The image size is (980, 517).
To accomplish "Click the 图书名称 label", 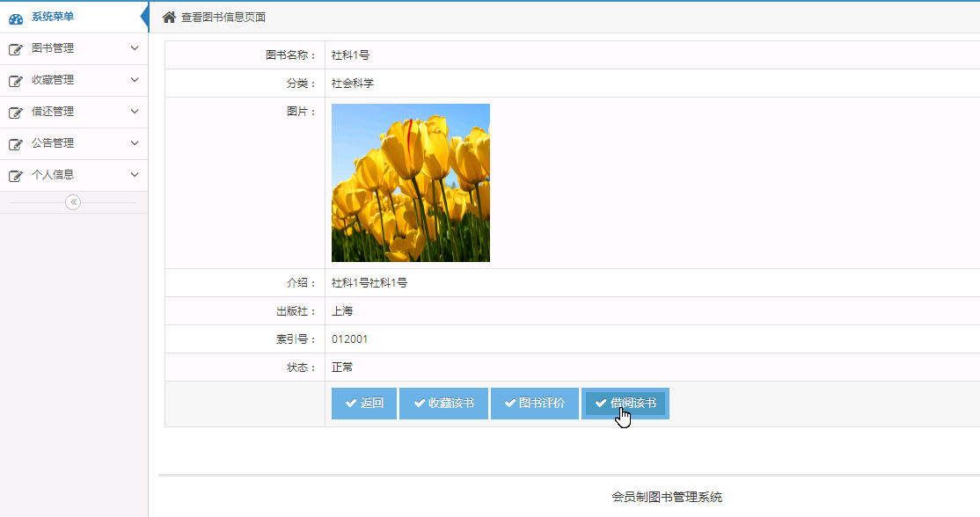I will (290, 55).
